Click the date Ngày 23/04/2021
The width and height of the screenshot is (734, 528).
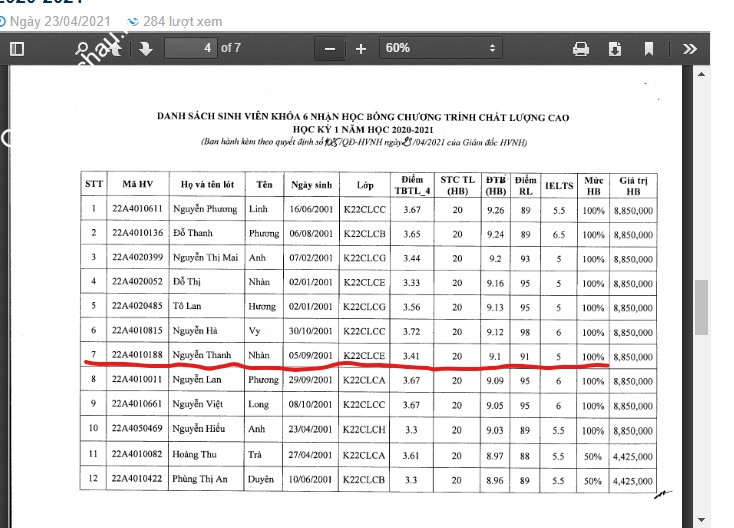(60, 22)
